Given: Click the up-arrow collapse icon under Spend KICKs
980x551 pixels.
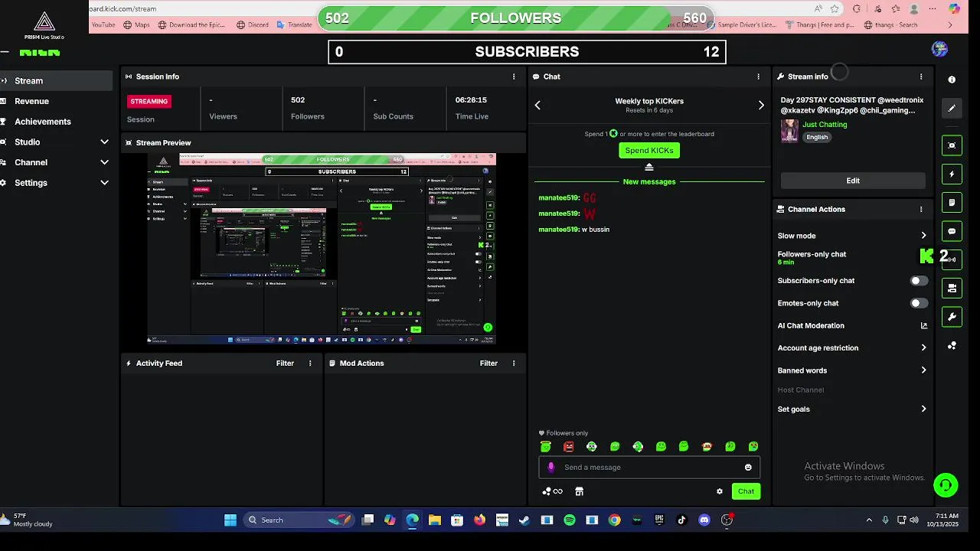Looking at the screenshot, I should [x=649, y=167].
